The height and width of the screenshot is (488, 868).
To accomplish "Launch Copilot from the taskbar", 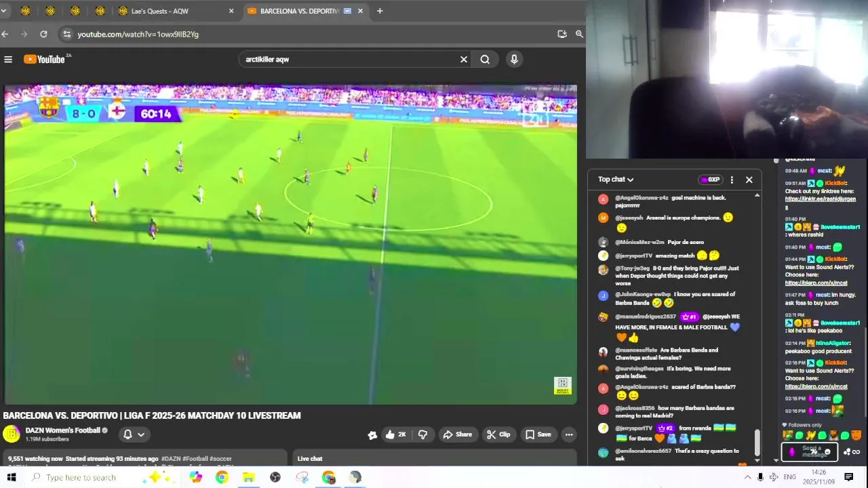I will [x=195, y=477].
